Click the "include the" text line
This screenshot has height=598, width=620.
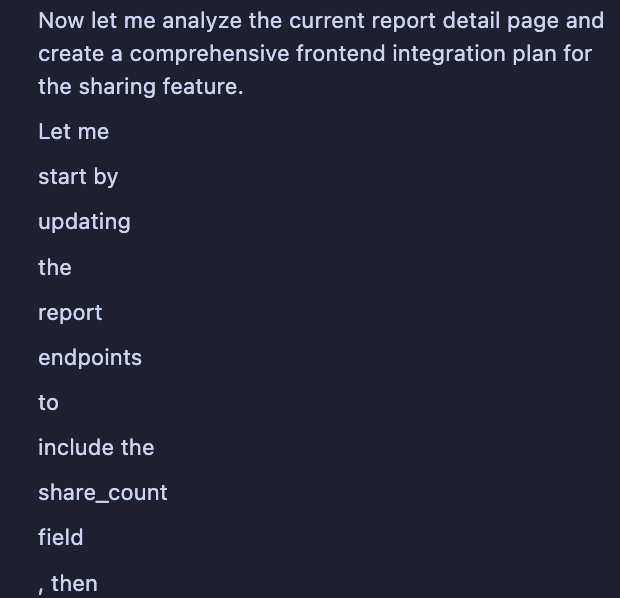[96, 448]
